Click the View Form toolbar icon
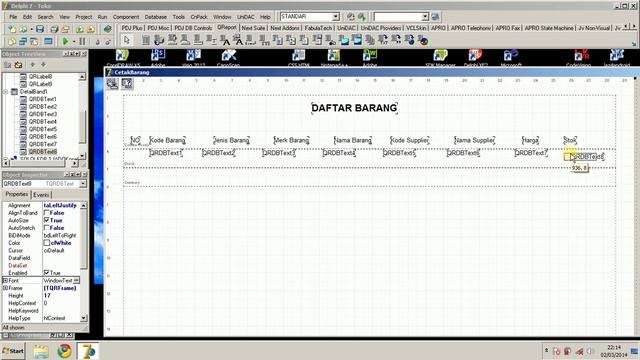The height and width of the screenshot is (360, 640). tap(23, 41)
